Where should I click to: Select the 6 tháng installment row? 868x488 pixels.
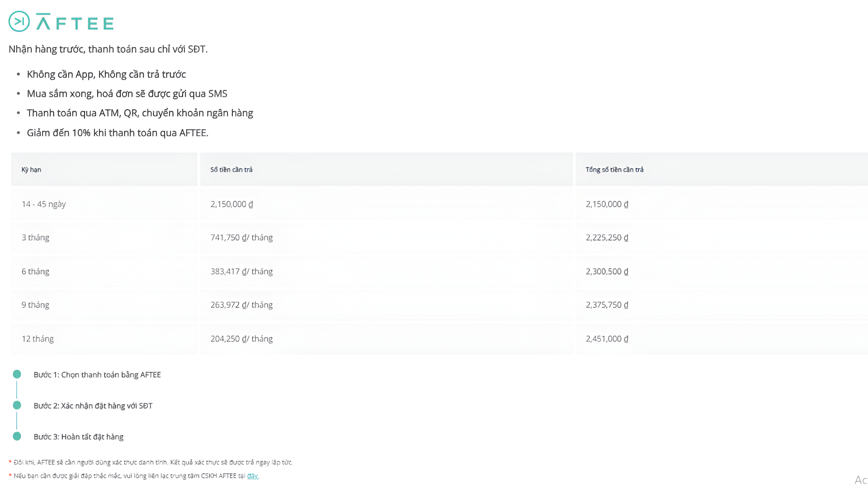pyautogui.click(x=36, y=272)
